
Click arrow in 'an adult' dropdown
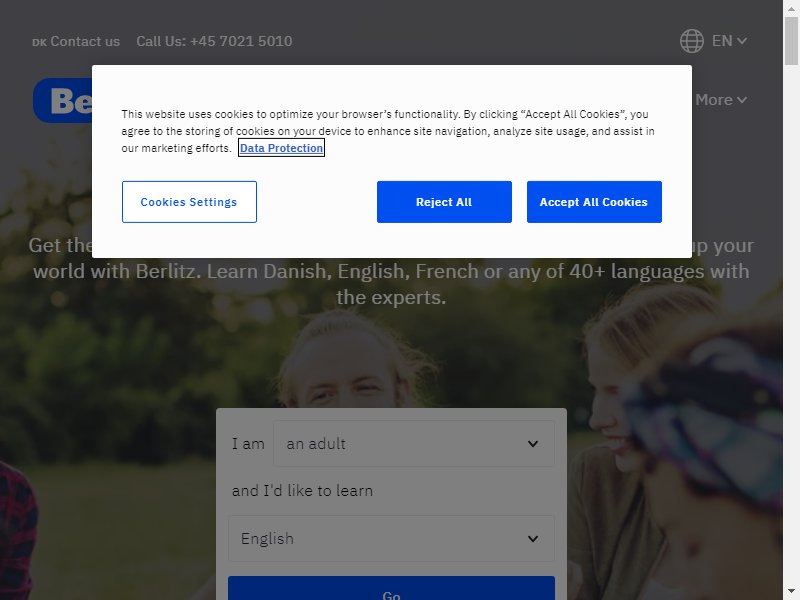pyautogui.click(x=533, y=444)
